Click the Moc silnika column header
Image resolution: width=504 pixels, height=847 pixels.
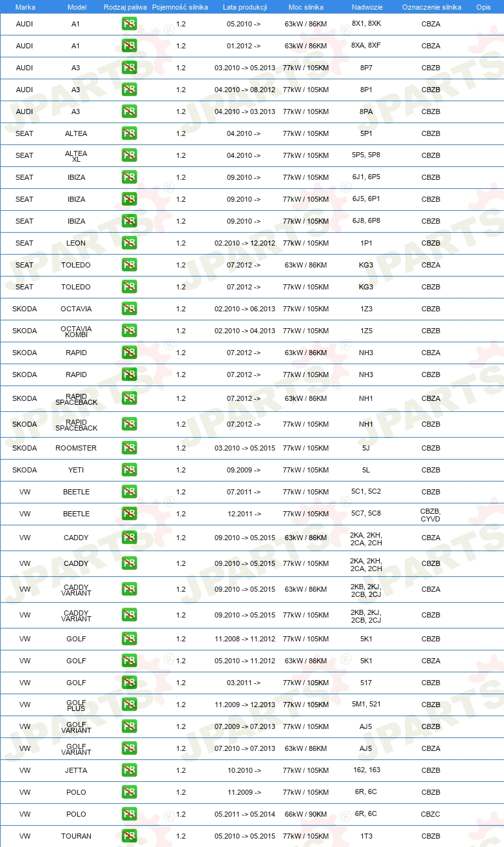[x=306, y=7]
